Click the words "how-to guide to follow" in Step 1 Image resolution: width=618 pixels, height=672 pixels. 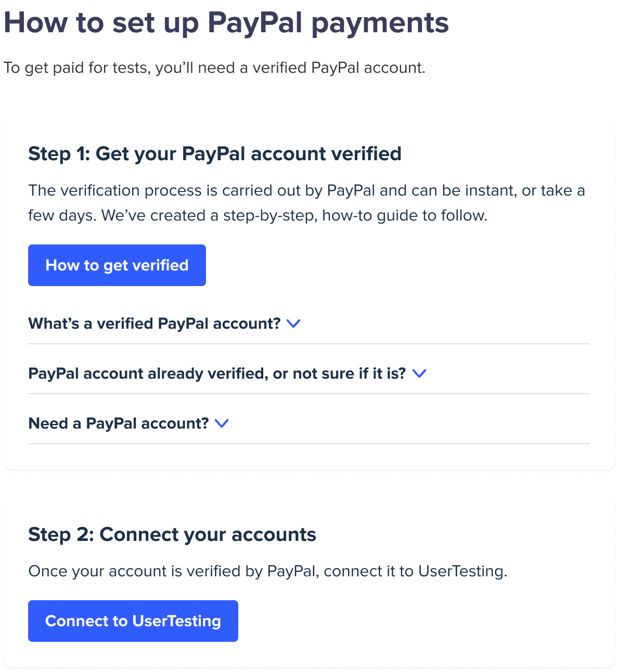coord(404,215)
